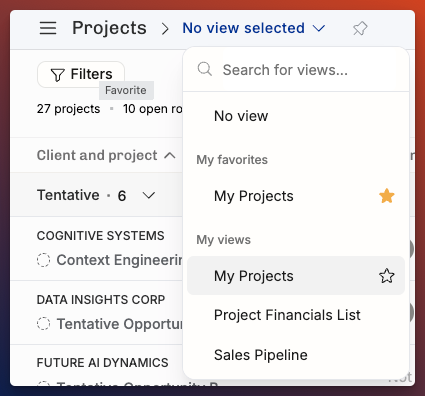This screenshot has width=425, height=396.
Task: Pin the current view
Action: click(360, 28)
